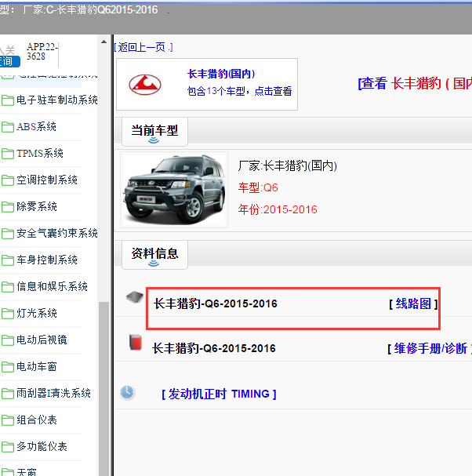Viewport: 472px width, 476px height.
Task: Click 包含13个车型,点击查看 link
Action: tap(239, 91)
